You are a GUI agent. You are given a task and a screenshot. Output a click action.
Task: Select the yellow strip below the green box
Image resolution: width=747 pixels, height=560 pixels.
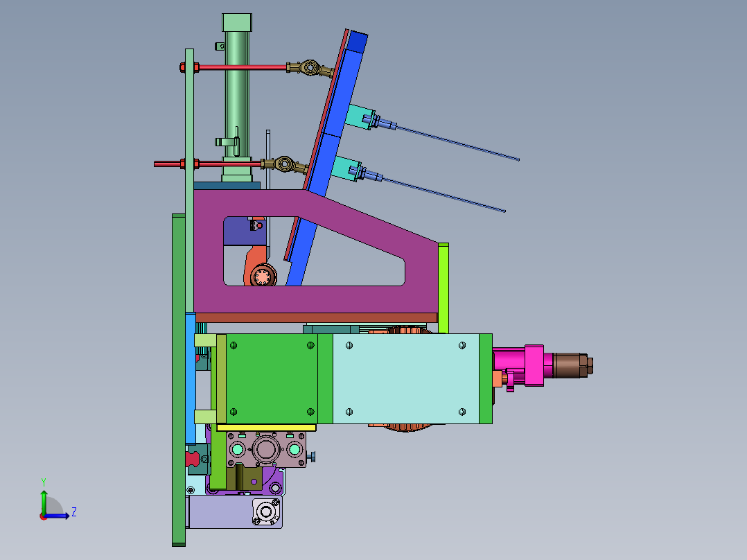266,428
